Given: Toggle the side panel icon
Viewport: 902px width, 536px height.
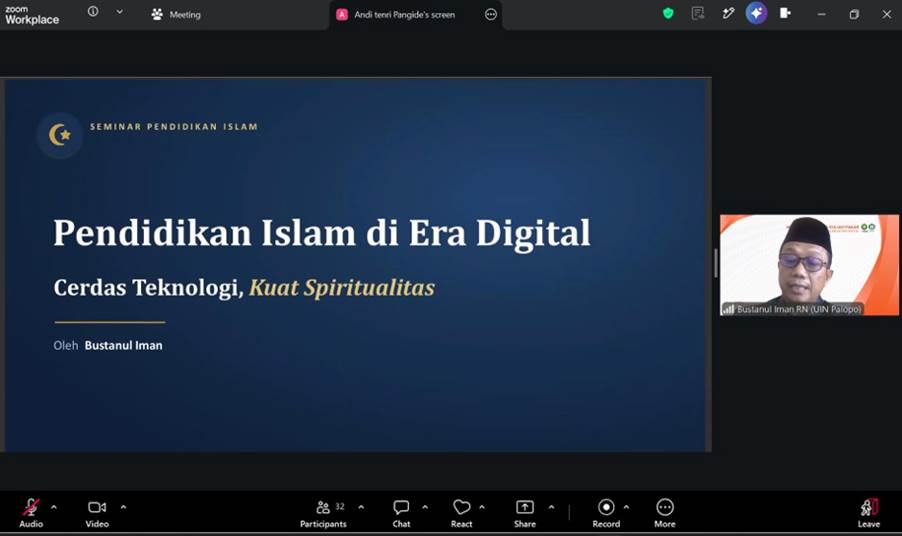Looking at the screenshot, I should pyautogui.click(x=785, y=13).
